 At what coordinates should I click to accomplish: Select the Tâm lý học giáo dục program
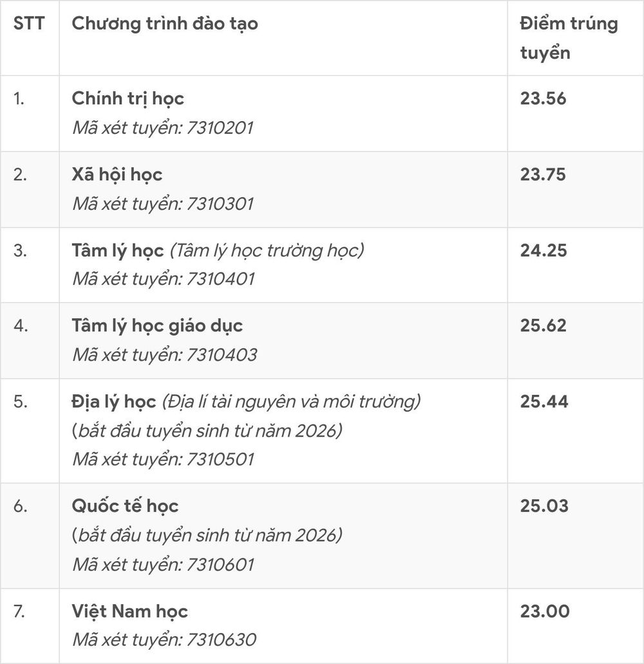click(157, 326)
